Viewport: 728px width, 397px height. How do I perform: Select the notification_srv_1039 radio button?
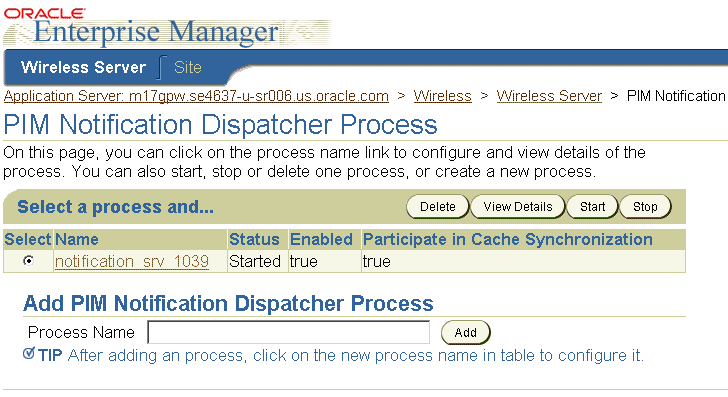(28, 261)
